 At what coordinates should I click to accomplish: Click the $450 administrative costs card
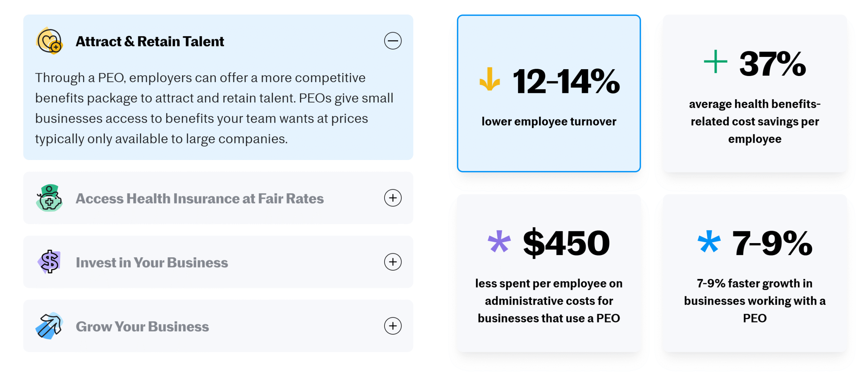point(549,273)
